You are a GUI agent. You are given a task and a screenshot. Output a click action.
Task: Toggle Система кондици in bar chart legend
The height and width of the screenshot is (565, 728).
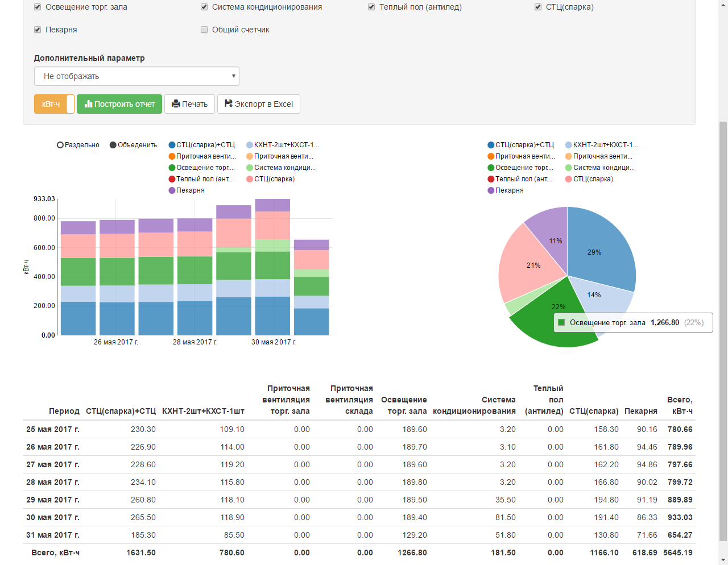(x=281, y=168)
